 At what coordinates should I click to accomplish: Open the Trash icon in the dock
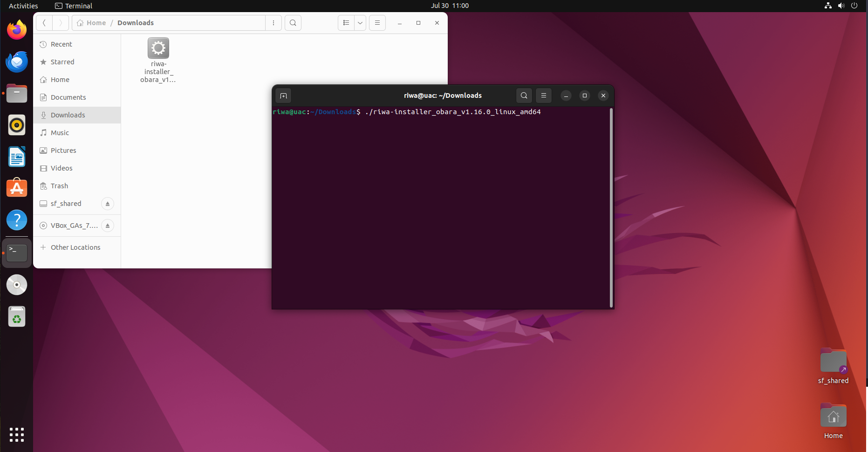pyautogui.click(x=17, y=317)
